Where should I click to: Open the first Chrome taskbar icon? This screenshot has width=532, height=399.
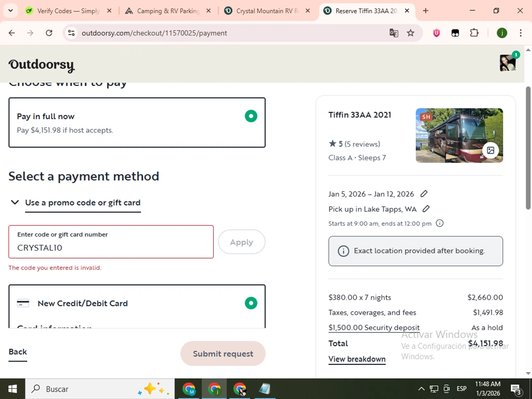point(189,389)
